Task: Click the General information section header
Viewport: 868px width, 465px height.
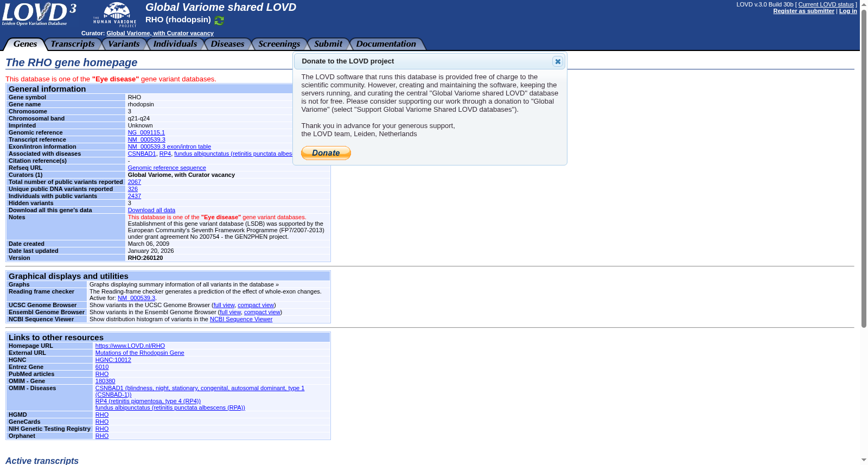Action: point(168,89)
